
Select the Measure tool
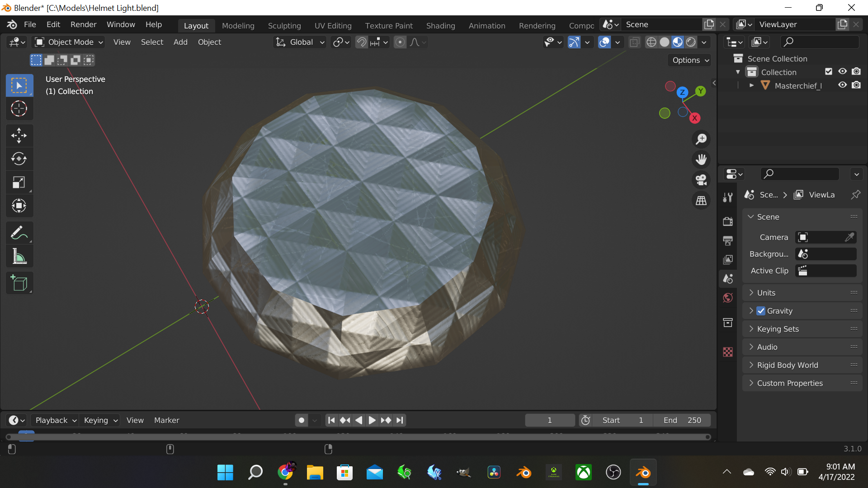click(x=19, y=257)
